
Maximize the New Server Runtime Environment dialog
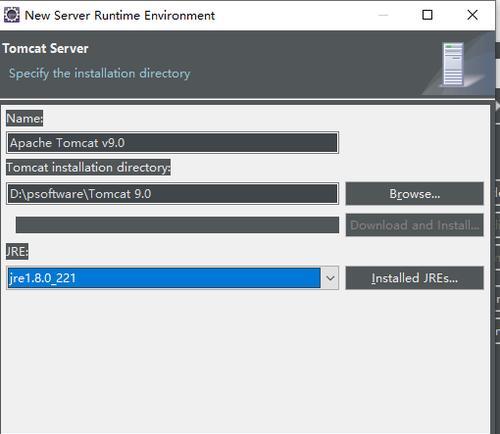click(x=427, y=15)
